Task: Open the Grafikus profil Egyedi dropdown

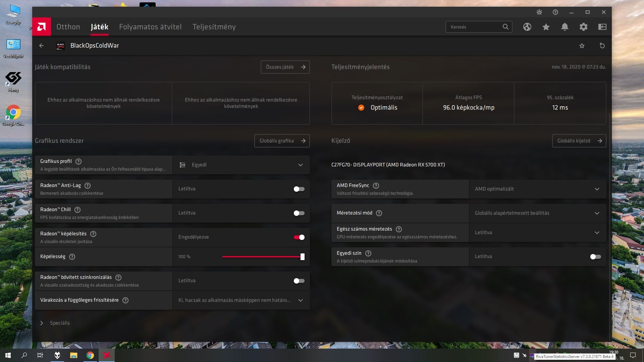Action: point(241,165)
